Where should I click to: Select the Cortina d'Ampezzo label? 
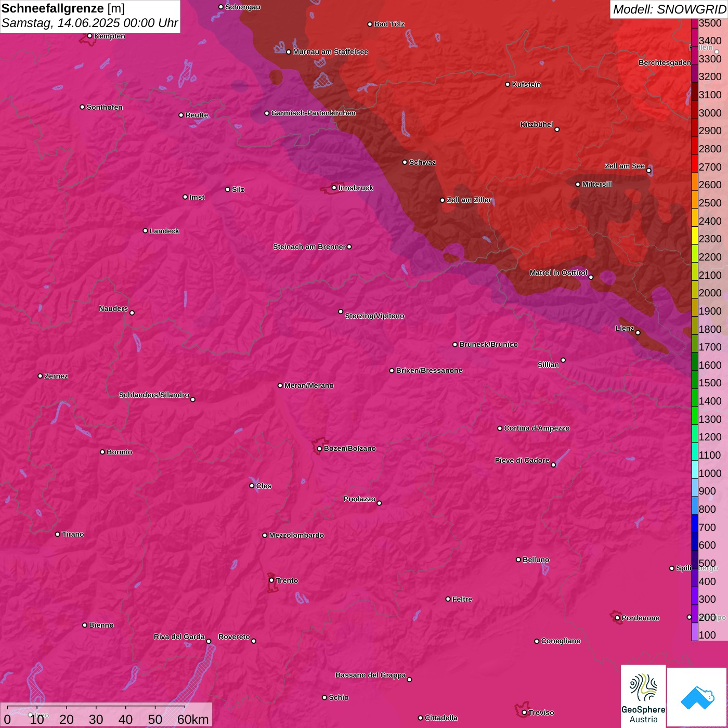click(537, 428)
